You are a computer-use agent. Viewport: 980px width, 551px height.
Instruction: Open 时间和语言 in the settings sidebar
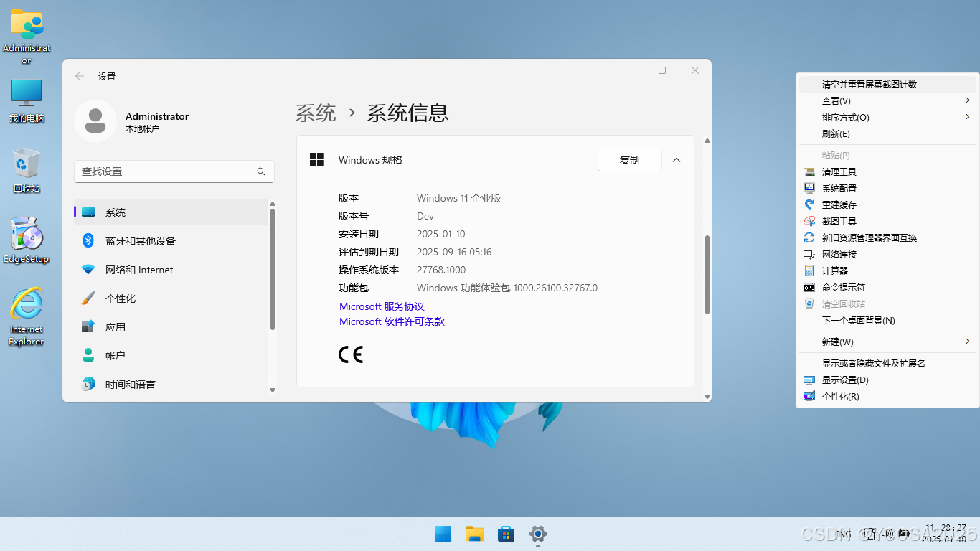pos(171,385)
